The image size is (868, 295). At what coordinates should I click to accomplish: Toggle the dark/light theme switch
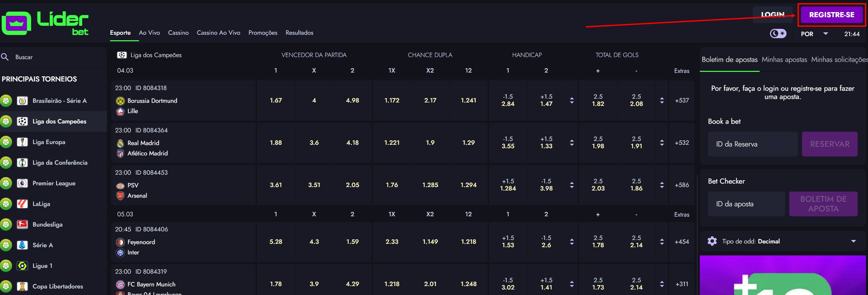click(x=778, y=33)
